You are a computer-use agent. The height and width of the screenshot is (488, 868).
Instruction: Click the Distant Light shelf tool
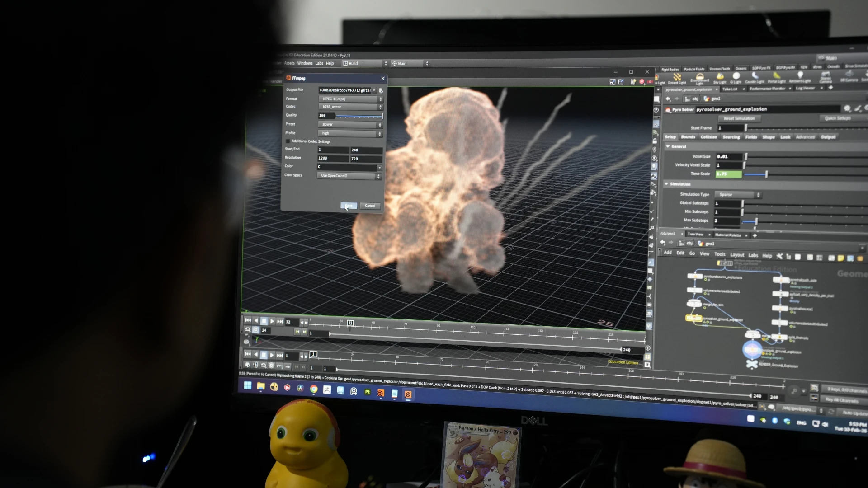pos(677,79)
